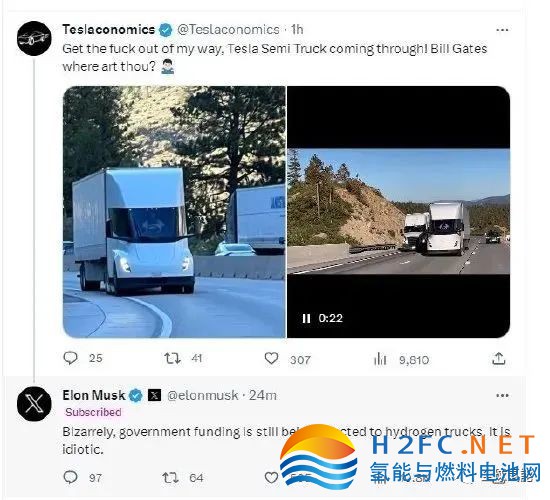Visit @elonmusk handle link
550x500 pixels.
click(203, 395)
